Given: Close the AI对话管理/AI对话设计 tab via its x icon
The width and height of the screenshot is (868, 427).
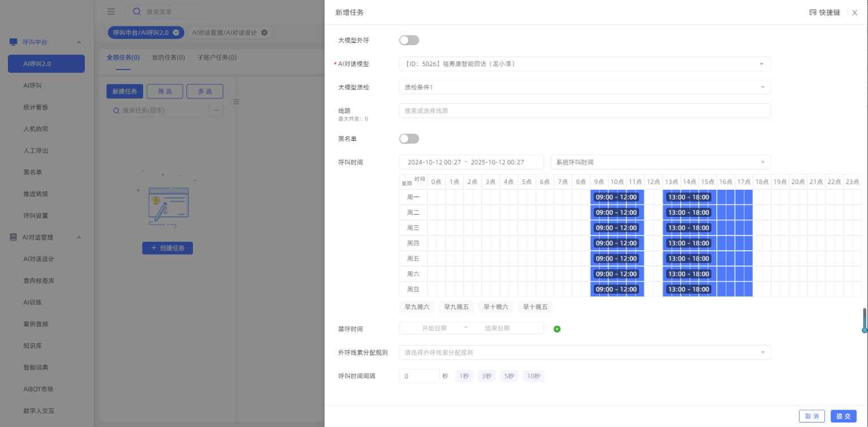Looking at the screenshot, I should pyautogui.click(x=264, y=33).
